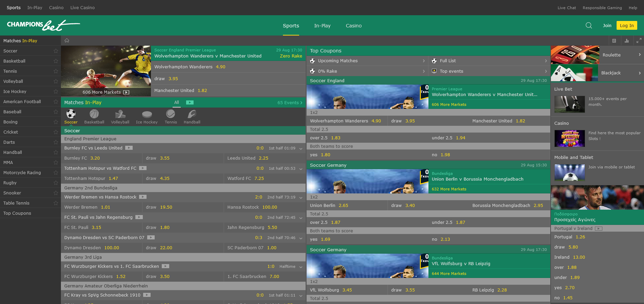Image resolution: width=644 pixels, height=304 pixels.
Task: Click the 606 More Markets video icon
Action: [x=126, y=92]
